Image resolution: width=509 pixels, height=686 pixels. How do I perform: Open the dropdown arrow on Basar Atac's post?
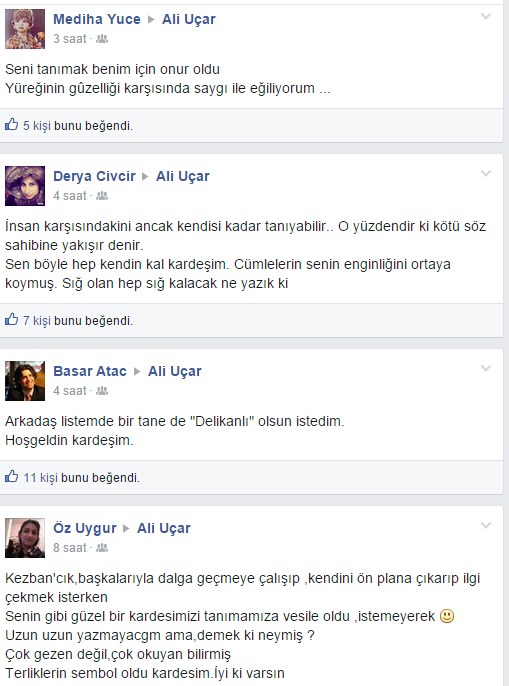486,368
